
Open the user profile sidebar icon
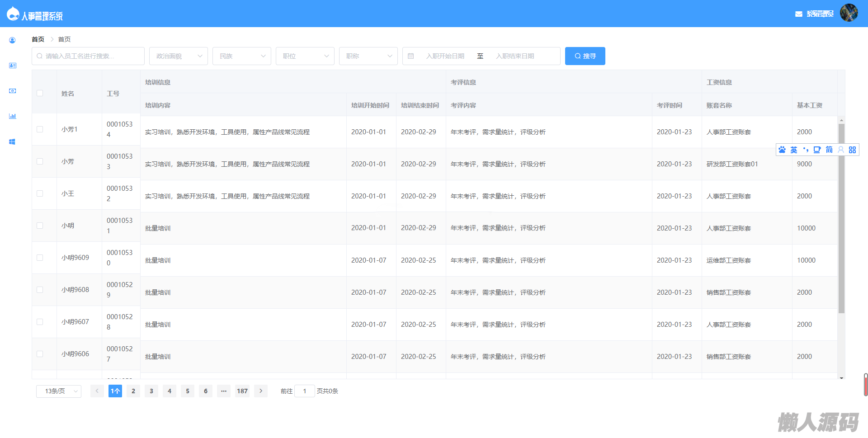[12, 40]
